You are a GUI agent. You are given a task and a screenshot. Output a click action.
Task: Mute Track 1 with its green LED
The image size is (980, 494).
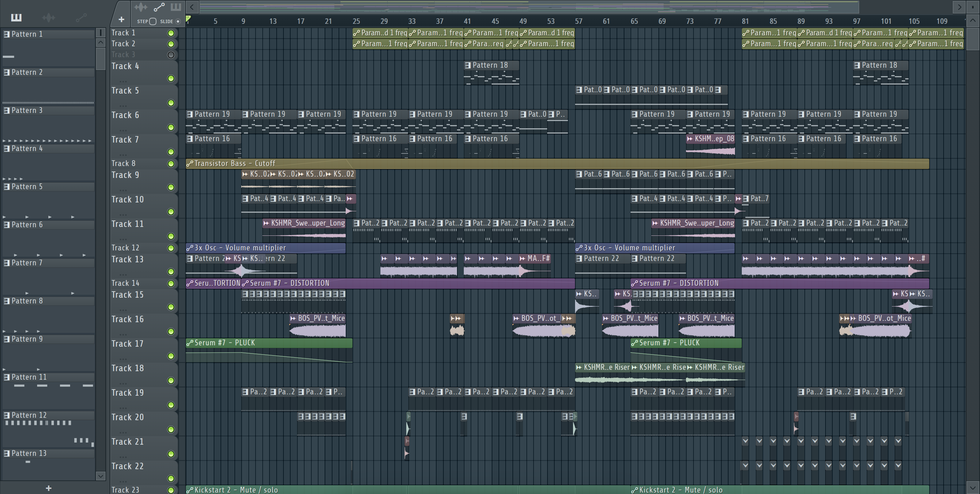(x=171, y=33)
